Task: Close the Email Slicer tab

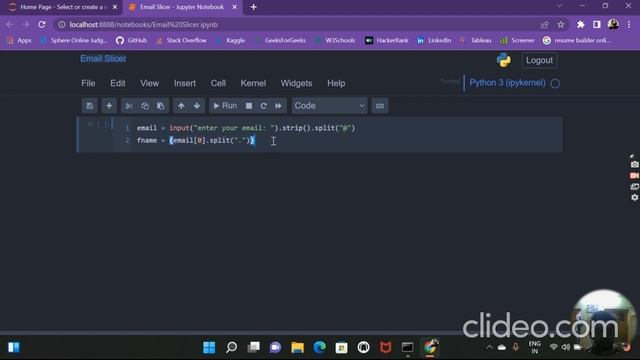Action: (x=234, y=7)
